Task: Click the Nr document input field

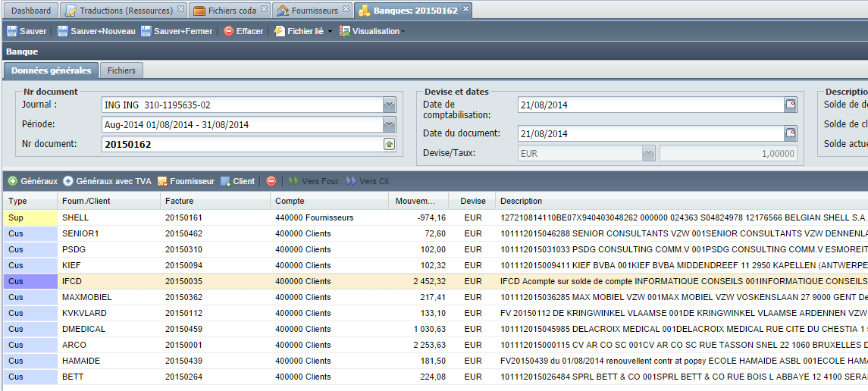Action: pyautogui.click(x=243, y=144)
